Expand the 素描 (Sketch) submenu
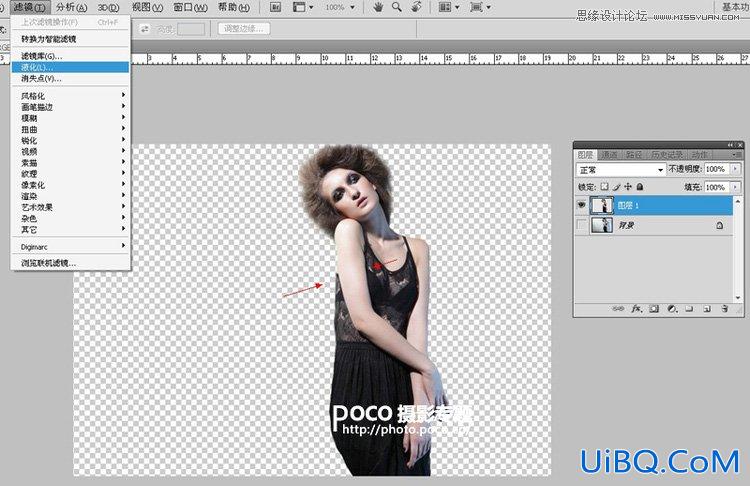750x486 pixels. [x=70, y=163]
